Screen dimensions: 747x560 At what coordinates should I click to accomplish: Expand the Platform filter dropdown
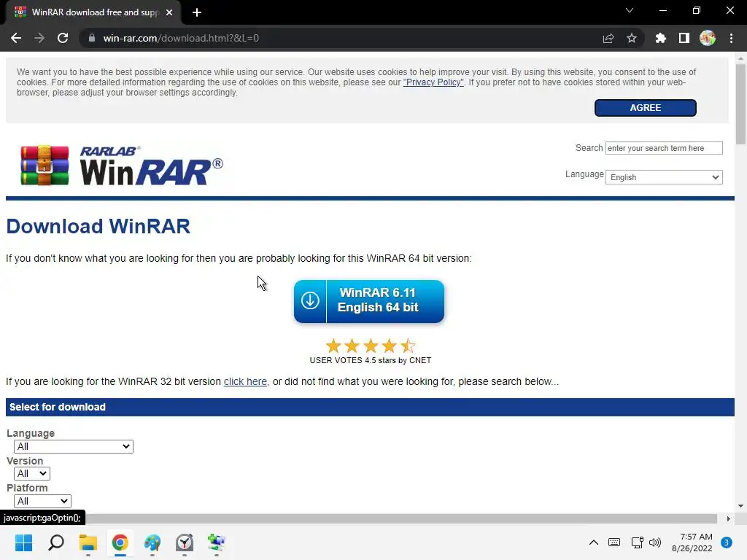42,501
